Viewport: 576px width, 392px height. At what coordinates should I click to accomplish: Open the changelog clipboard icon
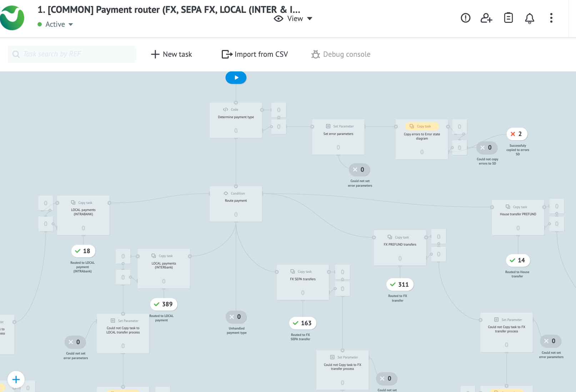[508, 18]
